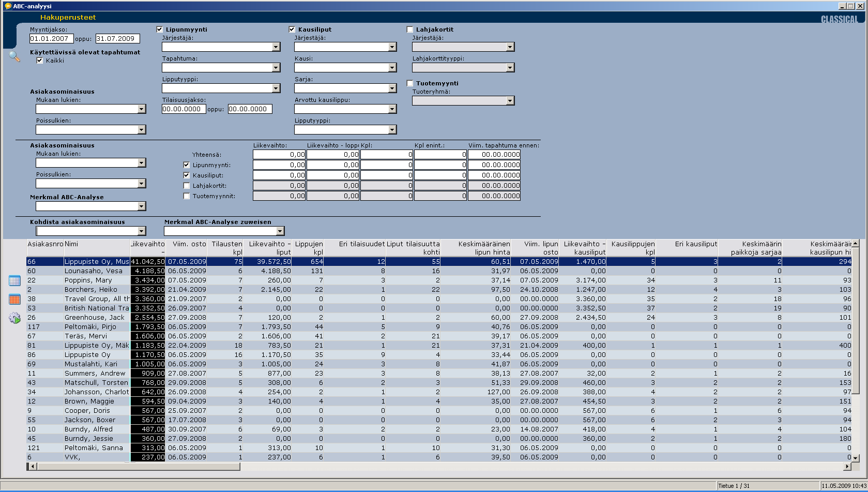868x492 pixels.
Task: Select the Burndy, Alfred row
Action: click(x=439, y=429)
